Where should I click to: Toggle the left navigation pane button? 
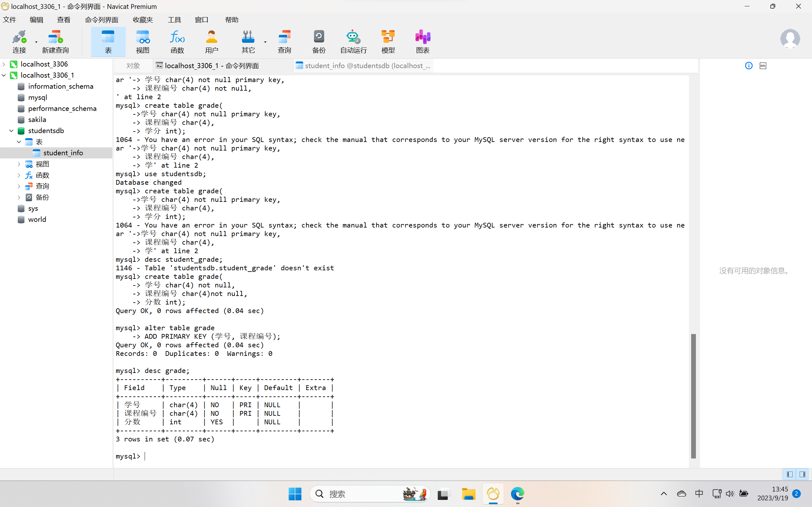click(x=789, y=474)
